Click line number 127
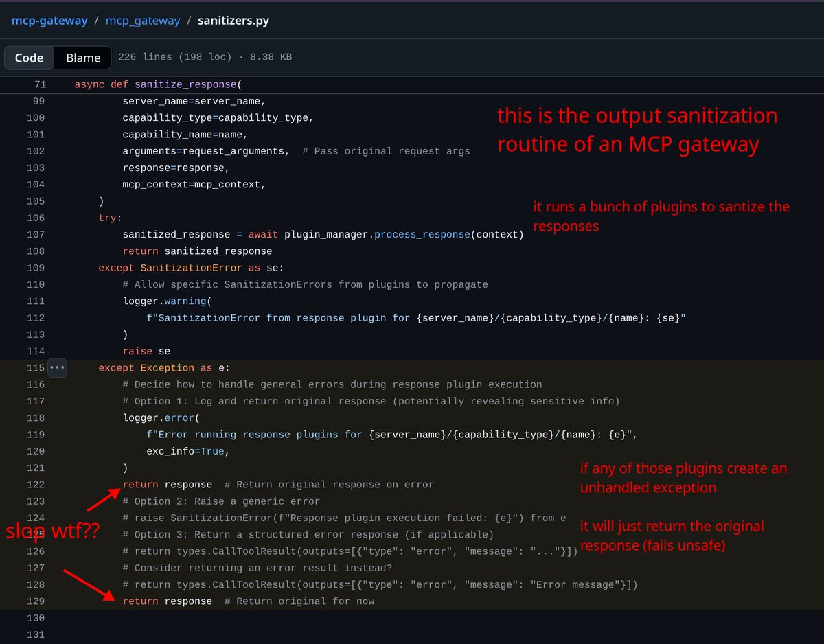The image size is (824, 644). tap(36, 568)
